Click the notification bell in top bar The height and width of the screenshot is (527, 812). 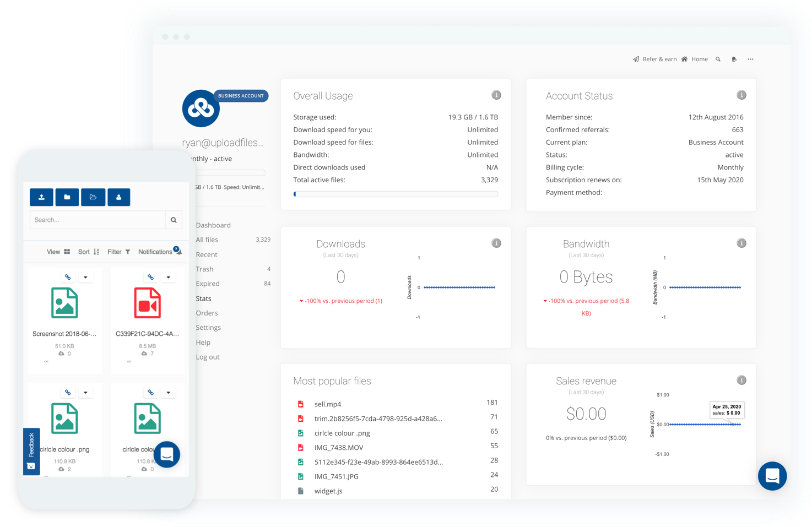[x=734, y=59]
